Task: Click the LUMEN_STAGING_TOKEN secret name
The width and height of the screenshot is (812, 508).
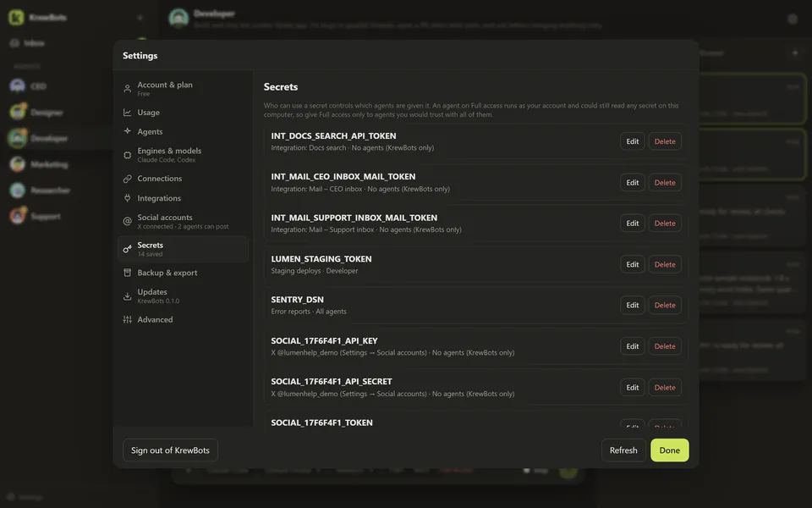Action: click(x=321, y=259)
